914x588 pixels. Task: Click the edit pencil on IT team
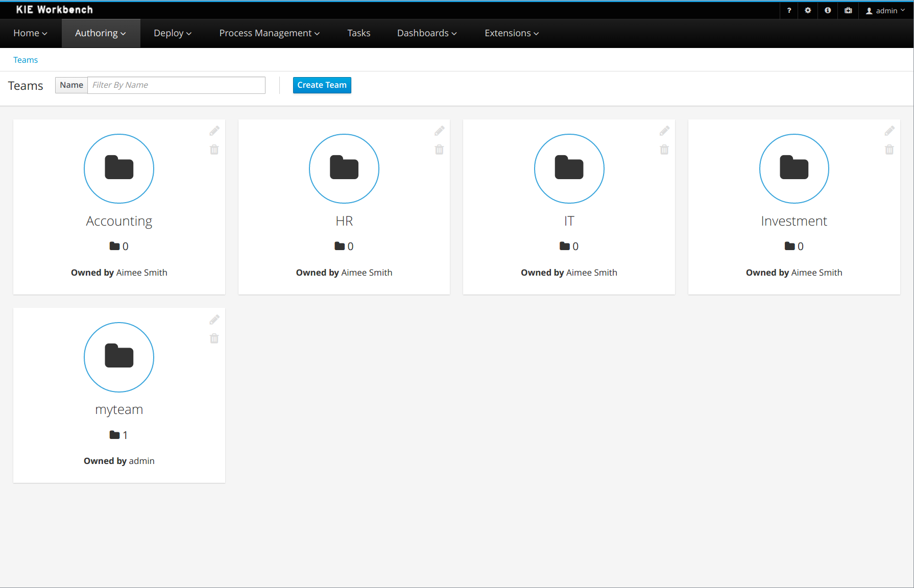click(x=664, y=131)
